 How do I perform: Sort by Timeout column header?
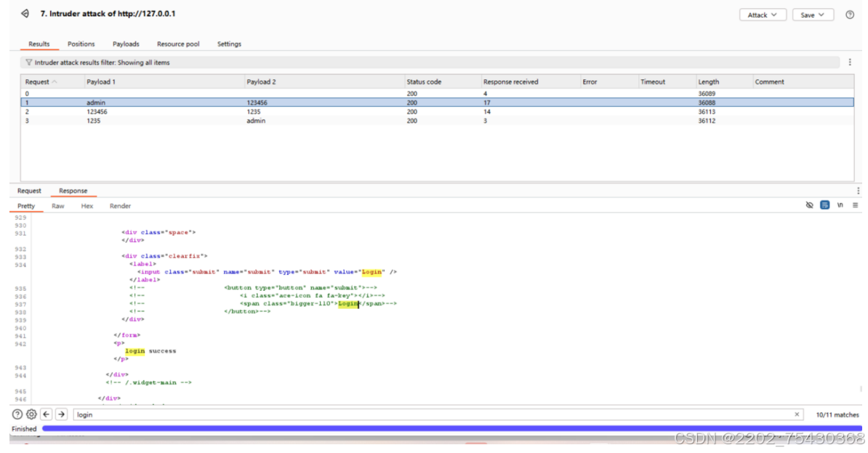(x=666, y=82)
